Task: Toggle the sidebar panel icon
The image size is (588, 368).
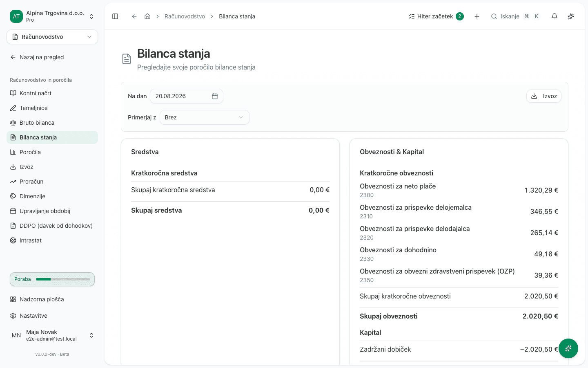Action: 115,16
